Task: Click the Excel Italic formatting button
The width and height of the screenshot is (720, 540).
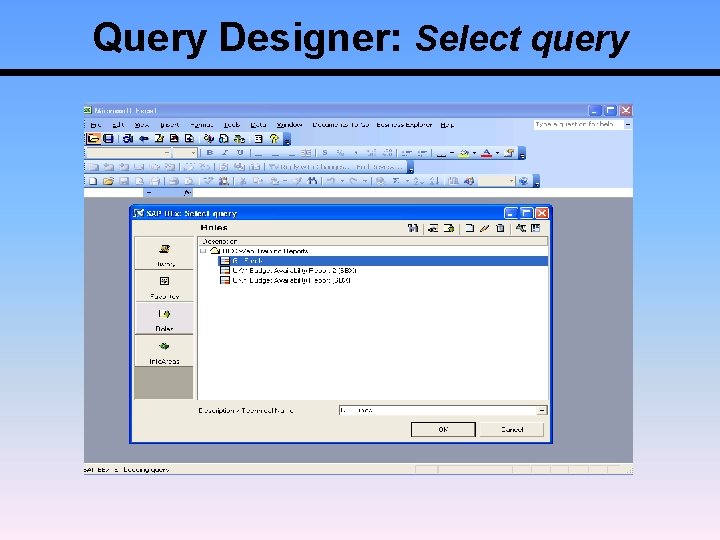Action: coord(225,153)
